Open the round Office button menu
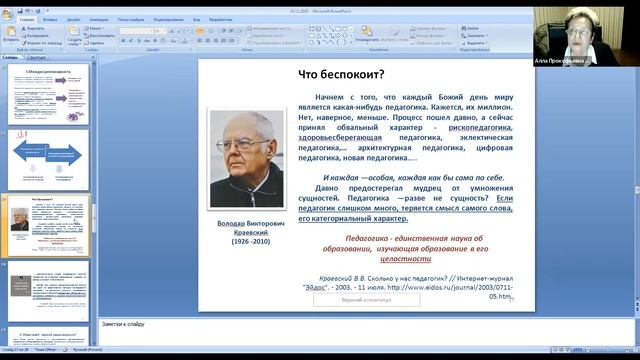Image resolution: width=640 pixels, height=360 pixels. [7, 15]
